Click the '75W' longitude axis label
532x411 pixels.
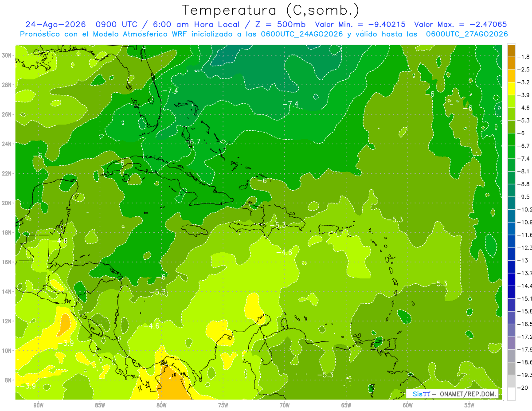tap(223, 405)
